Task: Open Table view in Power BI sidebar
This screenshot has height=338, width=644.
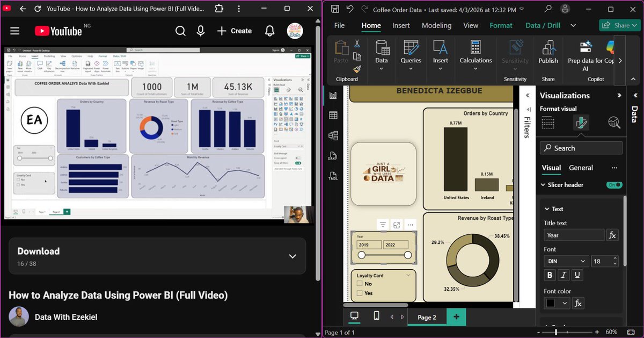Action: 333,116
